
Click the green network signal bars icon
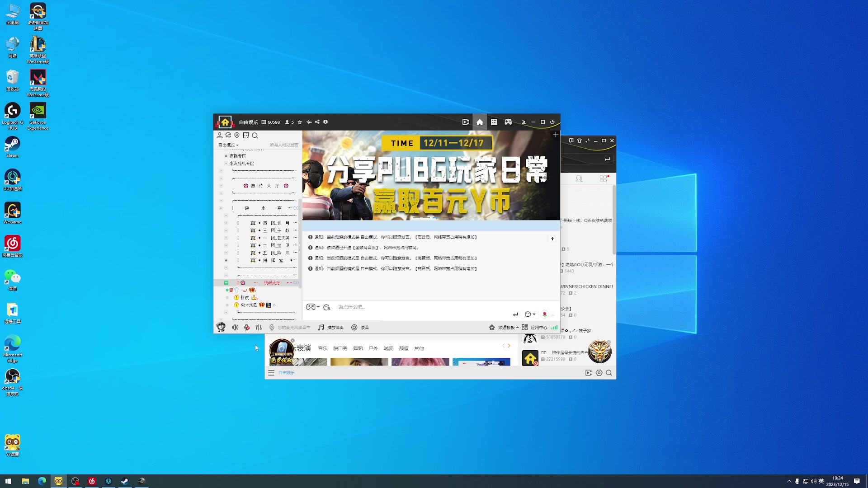coord(554,328)
